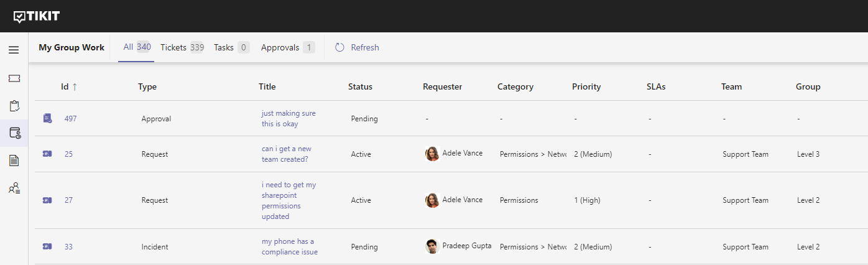Sort by the Priority column header
Screen dimensions: 868x265
[x=586, y=87]
